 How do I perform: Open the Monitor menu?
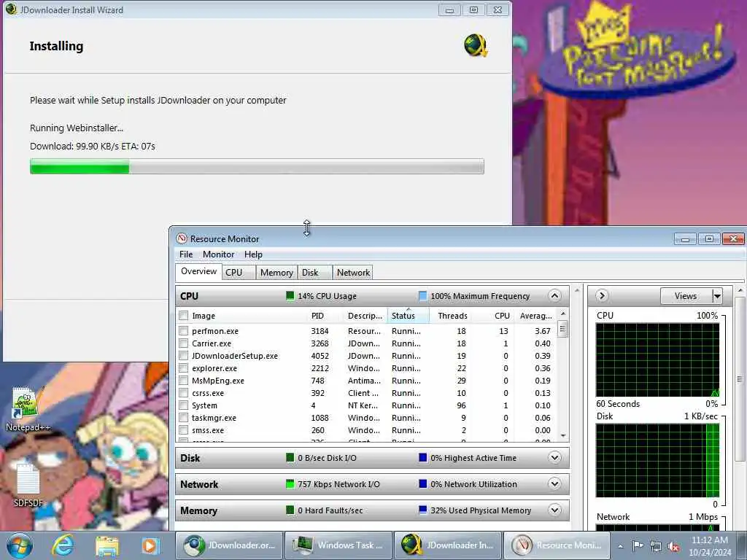218,254
